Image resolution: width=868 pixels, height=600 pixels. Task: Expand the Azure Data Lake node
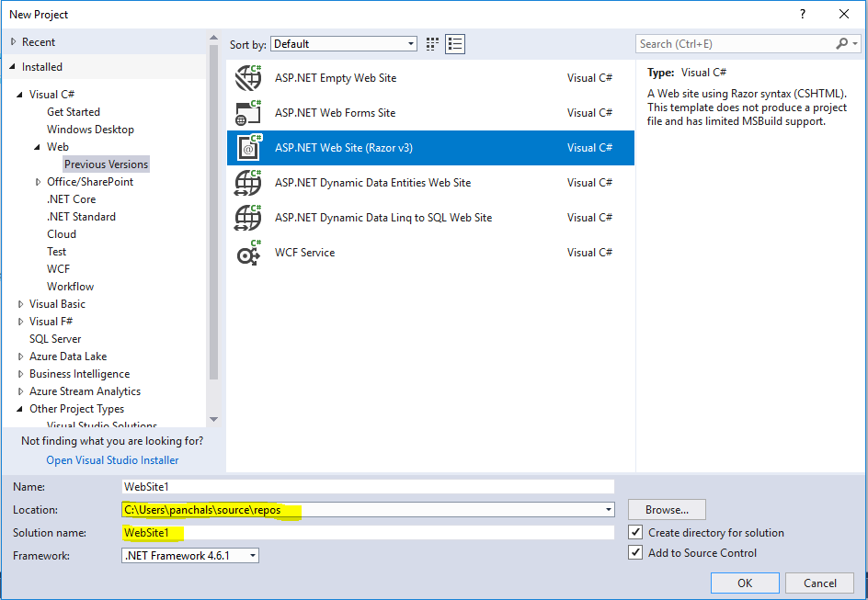(20, 357)
